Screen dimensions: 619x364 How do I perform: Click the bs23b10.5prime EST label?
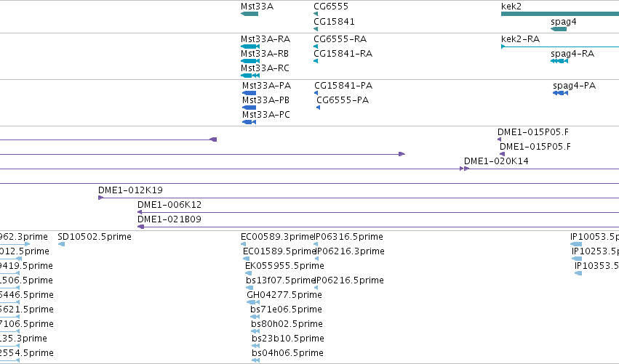coord(288,339)
